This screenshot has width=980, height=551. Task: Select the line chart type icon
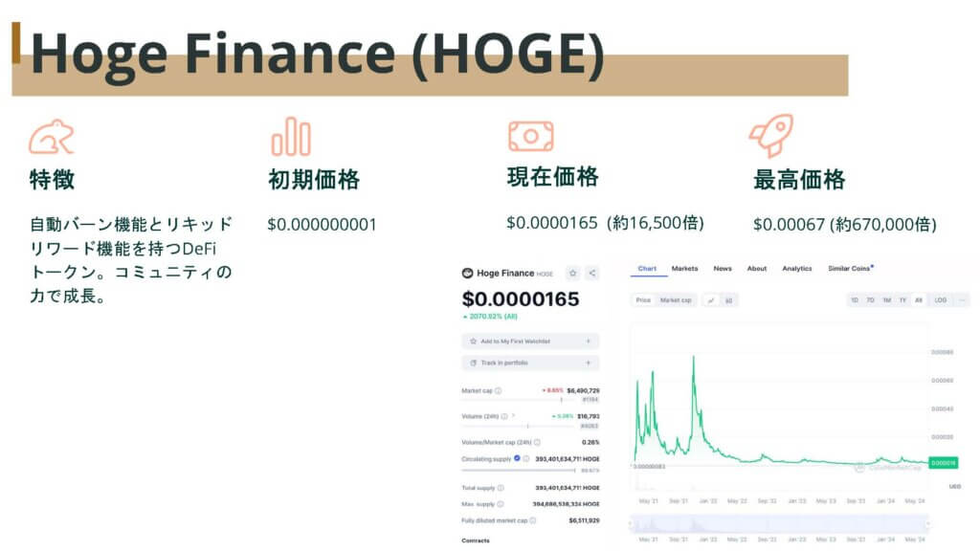tap(711, 300)
